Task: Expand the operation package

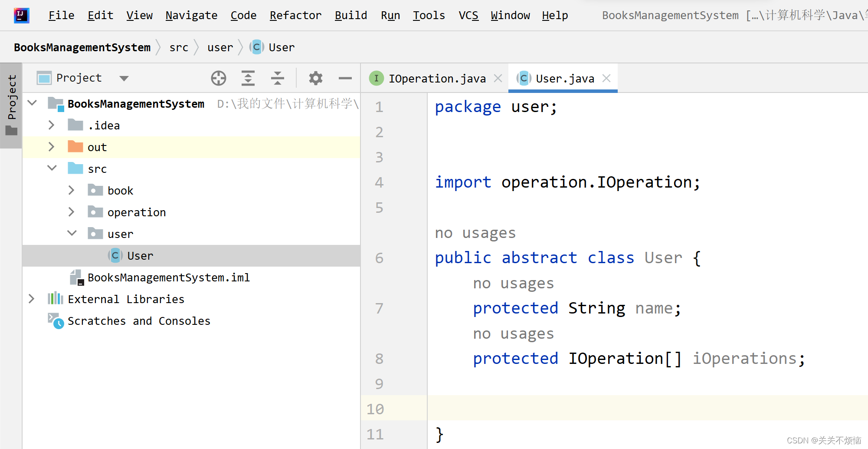Action: [x=72, y=212]
